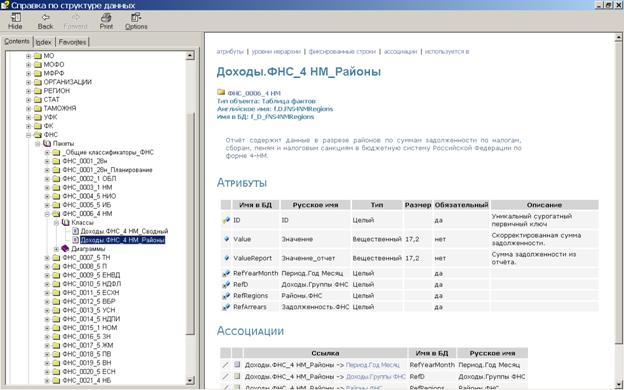Expand the Диаграммы tree node

click(x=56, y=249)
